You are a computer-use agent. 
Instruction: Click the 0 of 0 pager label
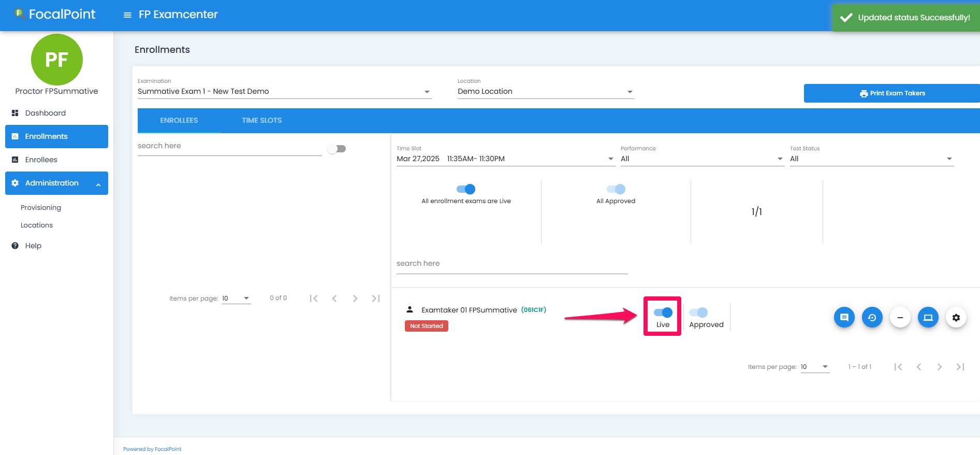point(278,298)
